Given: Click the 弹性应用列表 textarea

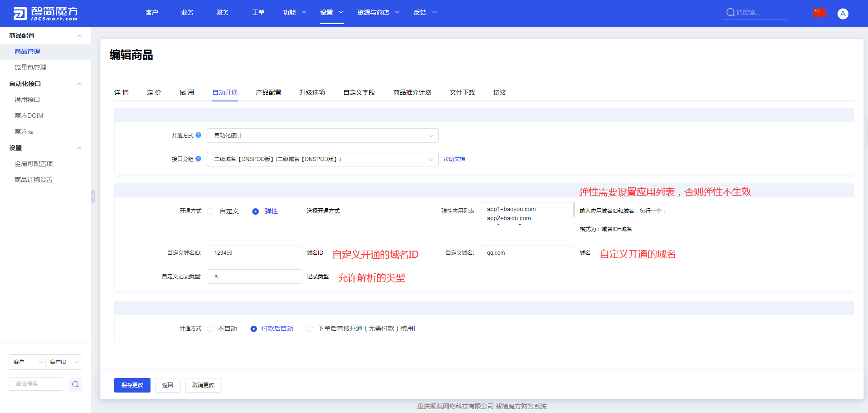Looking at the screenshot, I should tap(527, 214).
